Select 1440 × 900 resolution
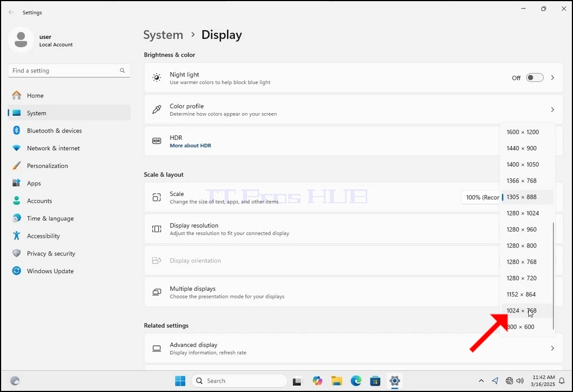Image resolution: width=573 pixels, height=392 pixels. tap(527, 148)
